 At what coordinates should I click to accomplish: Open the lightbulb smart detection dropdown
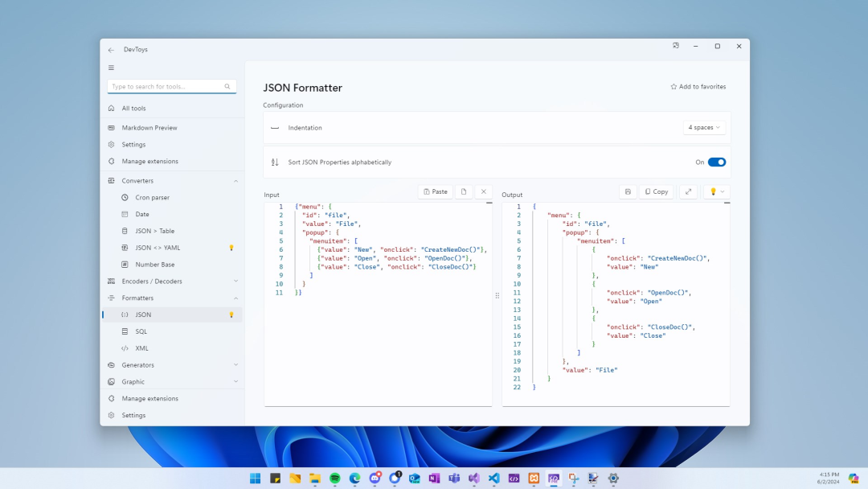tap(716, 191)
